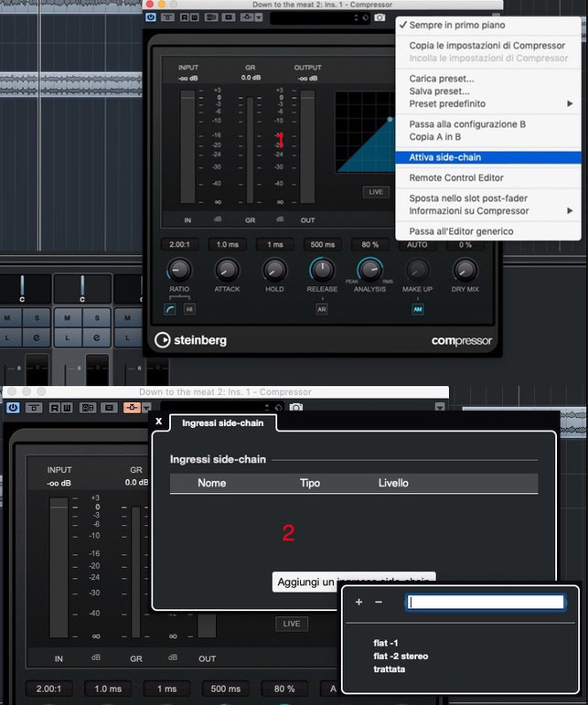Enable Write automation (W) in the lower toolbar

67,408
